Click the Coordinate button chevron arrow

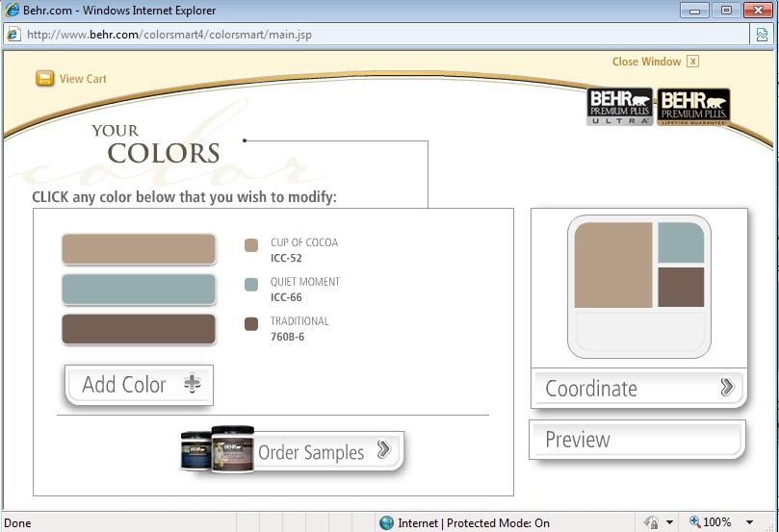727,388
